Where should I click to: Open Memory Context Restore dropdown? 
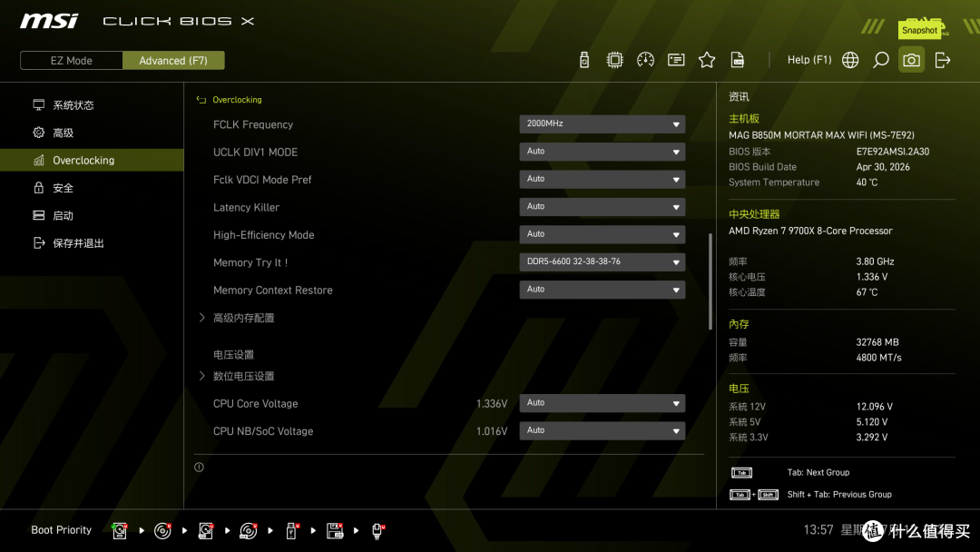pyautogui.click(x=602, y=290)
